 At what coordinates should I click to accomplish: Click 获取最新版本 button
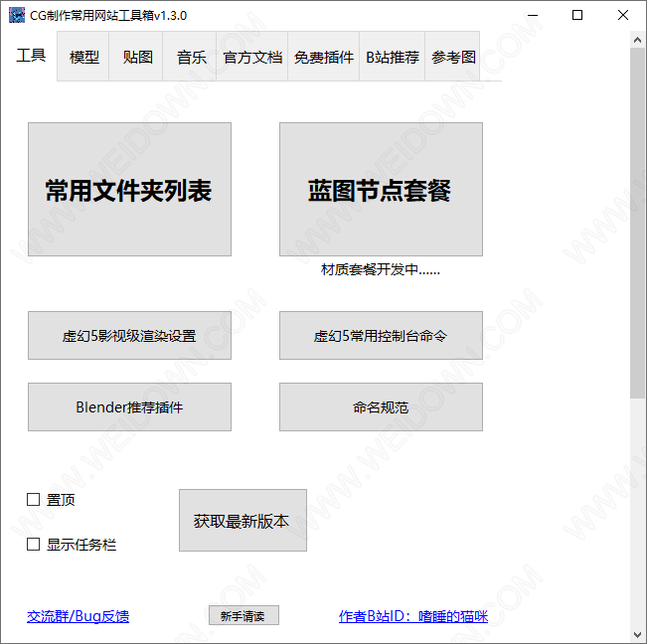coord(243,521)
